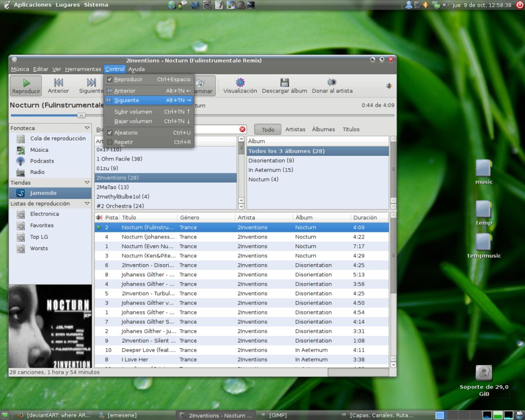Select Radio in the sidebar
525x420 pixels.
pos(50,172)
